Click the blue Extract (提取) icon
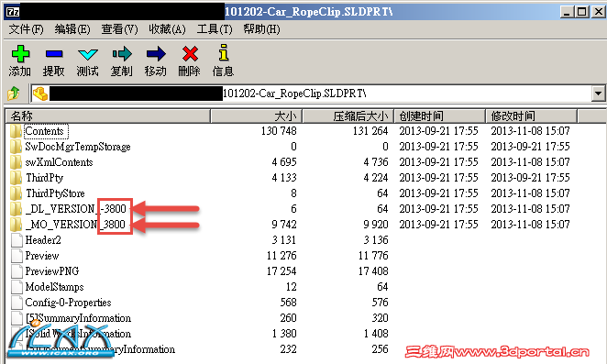This screenshot has width=607, height=364. tap(54, 54)
